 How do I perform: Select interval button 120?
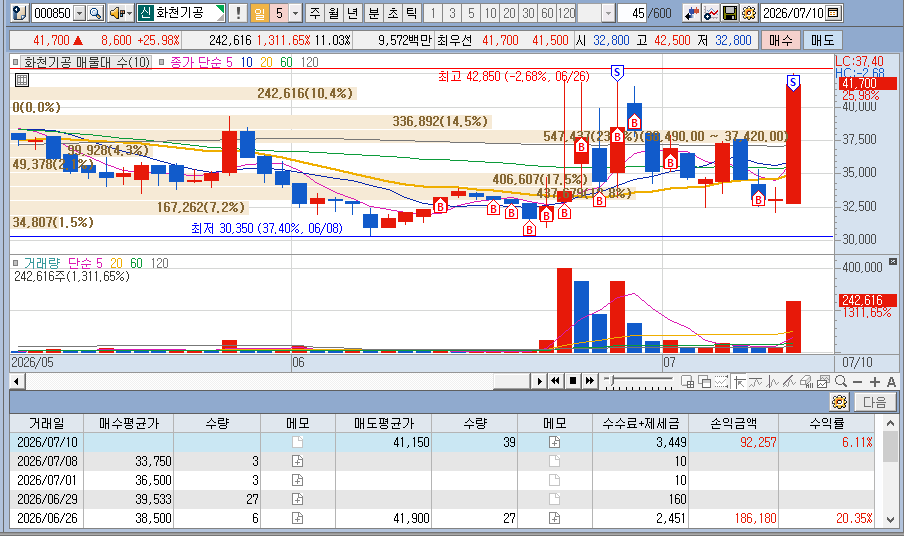[567, 13]
